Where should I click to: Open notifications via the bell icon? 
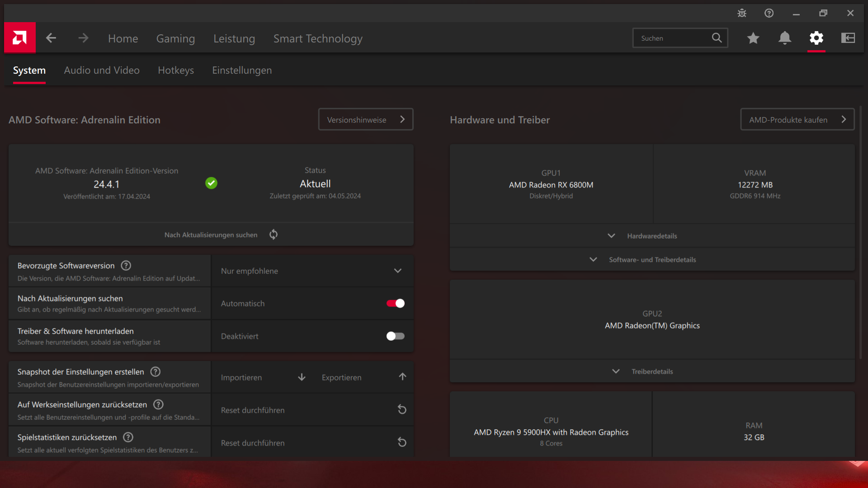pyautogui.click(x=785, y=38)
